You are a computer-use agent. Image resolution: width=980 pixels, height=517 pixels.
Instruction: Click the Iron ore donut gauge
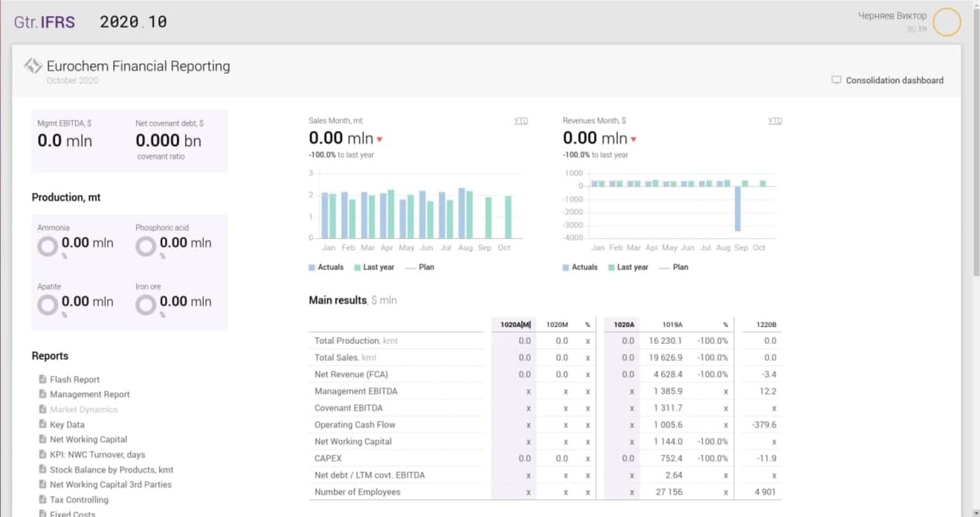(146, 305)
